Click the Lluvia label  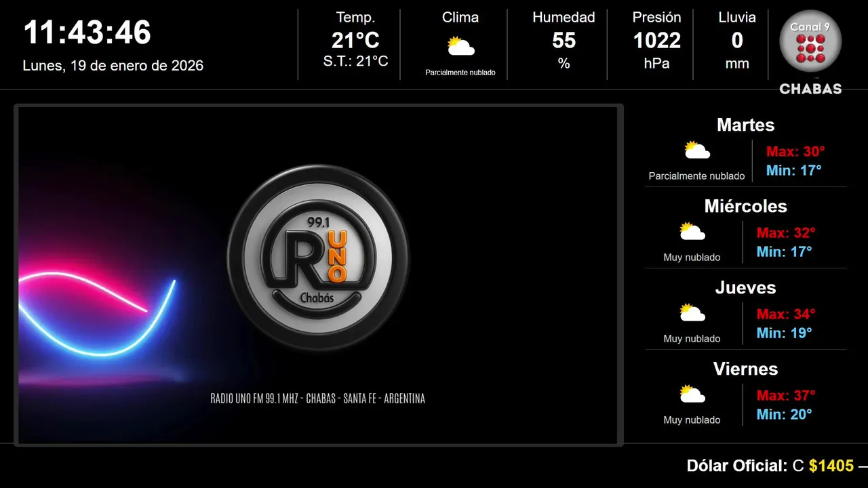pos(737,18)
